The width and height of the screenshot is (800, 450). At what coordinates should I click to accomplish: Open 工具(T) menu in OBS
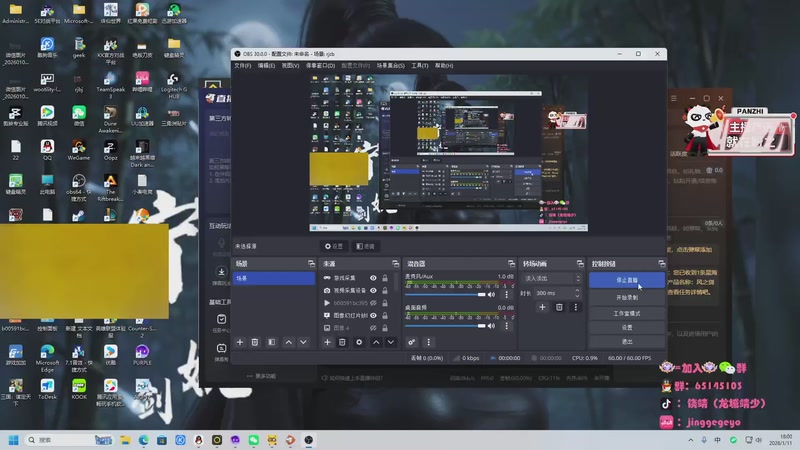point(420,66)
